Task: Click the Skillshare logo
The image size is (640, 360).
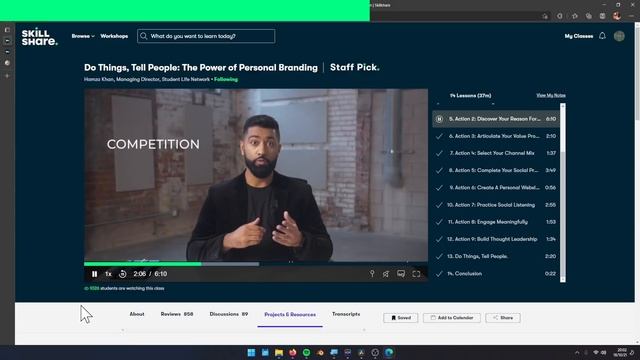Action: point(39,37)
